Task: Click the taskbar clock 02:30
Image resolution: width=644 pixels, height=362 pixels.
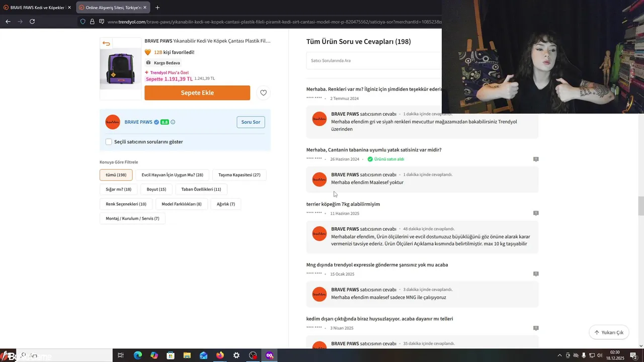Action: click(x=616, y=355)
